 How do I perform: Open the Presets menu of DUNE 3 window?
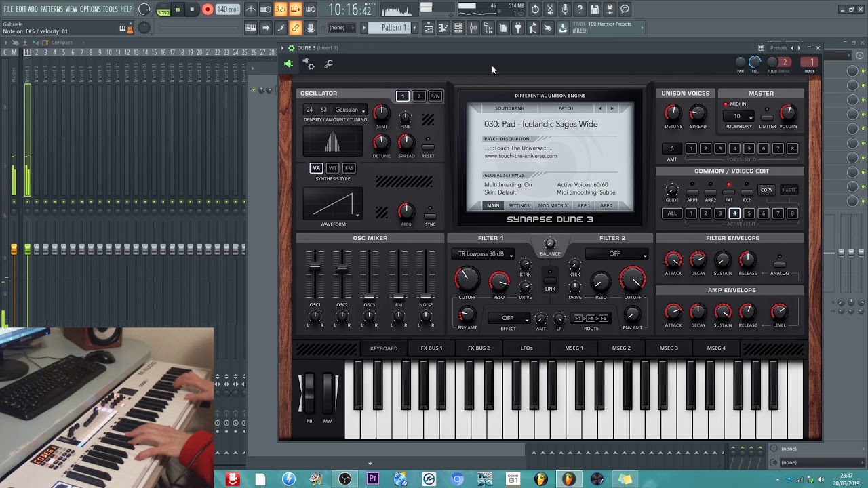click(778, 48)
